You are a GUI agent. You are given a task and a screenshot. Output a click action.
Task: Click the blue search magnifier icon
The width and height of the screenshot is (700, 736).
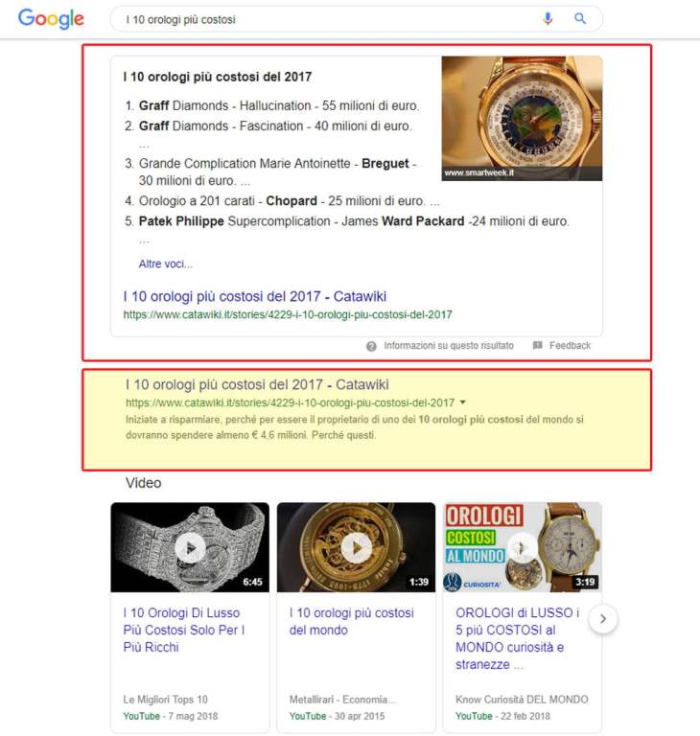point(580,19)
